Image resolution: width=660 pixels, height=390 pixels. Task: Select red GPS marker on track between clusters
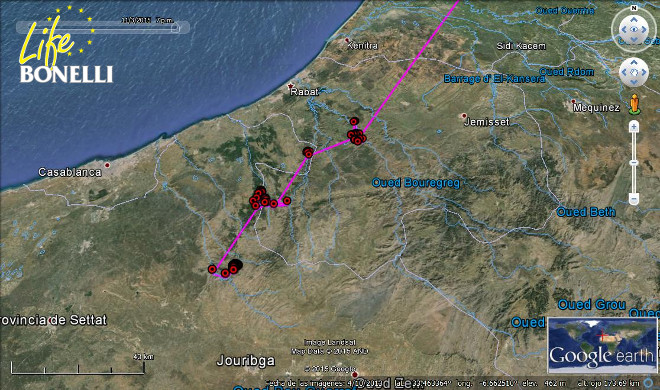point(309,154)
